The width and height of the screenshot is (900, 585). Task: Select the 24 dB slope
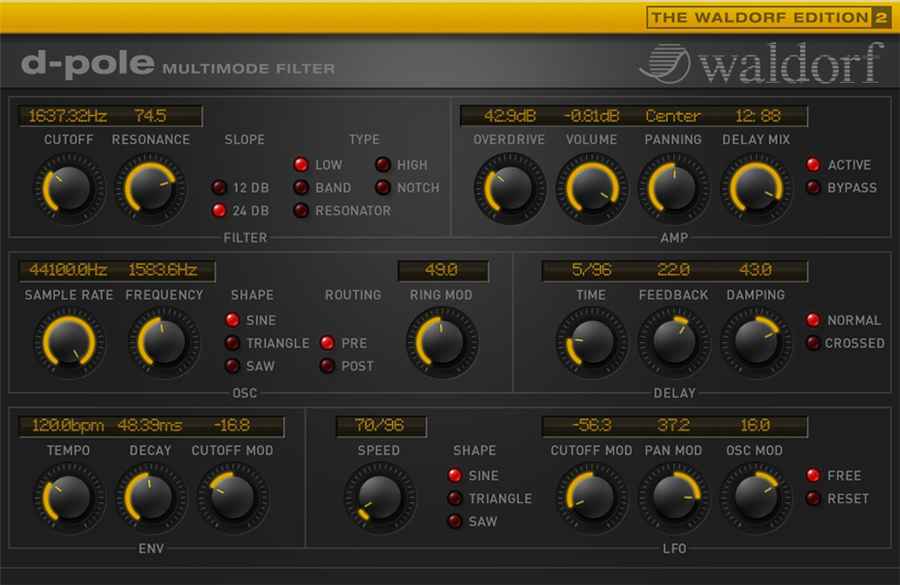pyautogui.click(x=219, y=211)
